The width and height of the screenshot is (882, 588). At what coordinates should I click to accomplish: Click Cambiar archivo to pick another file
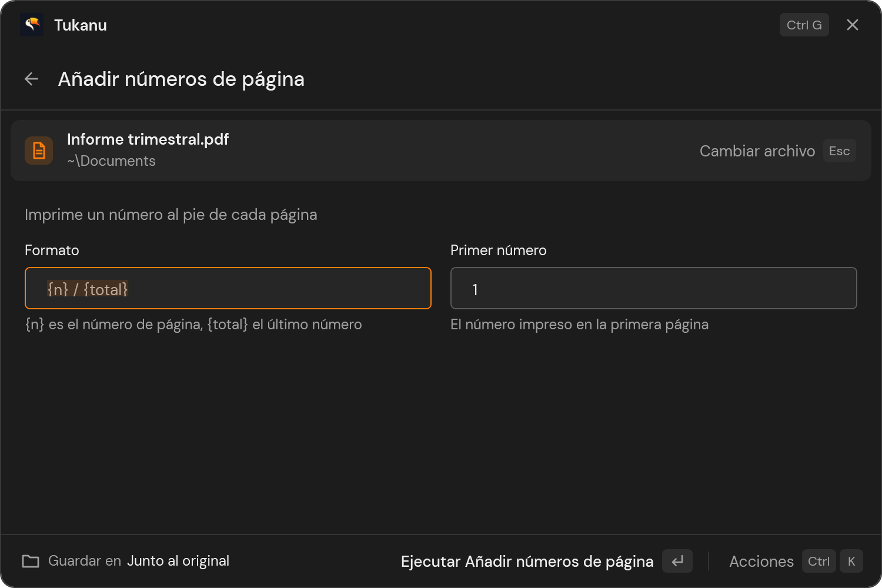tap(757, 151)
